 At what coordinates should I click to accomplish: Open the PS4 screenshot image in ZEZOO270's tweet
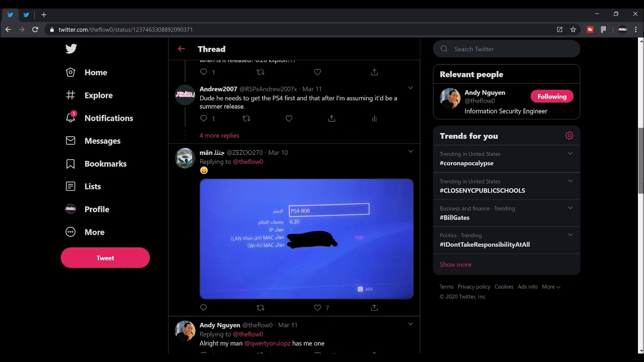pyautogui.click(x=306, y=239)
